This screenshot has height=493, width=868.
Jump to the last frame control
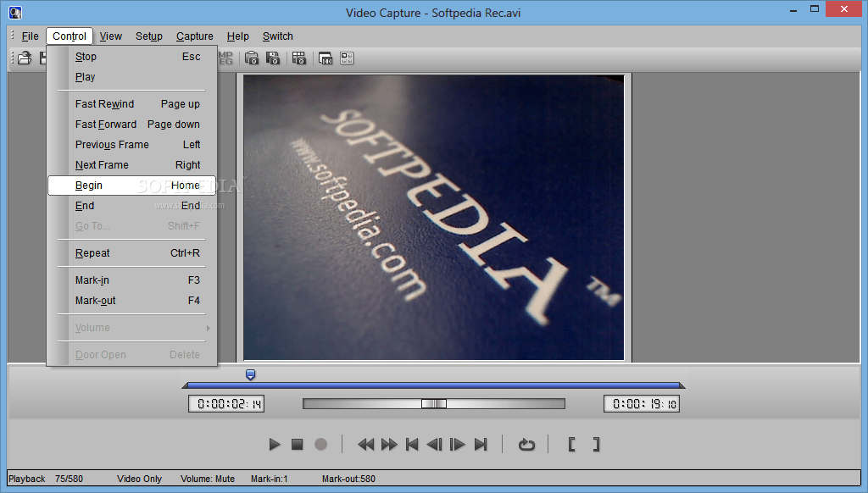(x=481, y=444)
